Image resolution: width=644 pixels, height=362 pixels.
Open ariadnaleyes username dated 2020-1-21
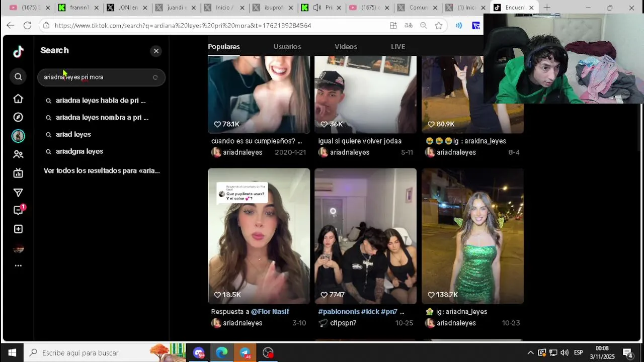point(243,152)
